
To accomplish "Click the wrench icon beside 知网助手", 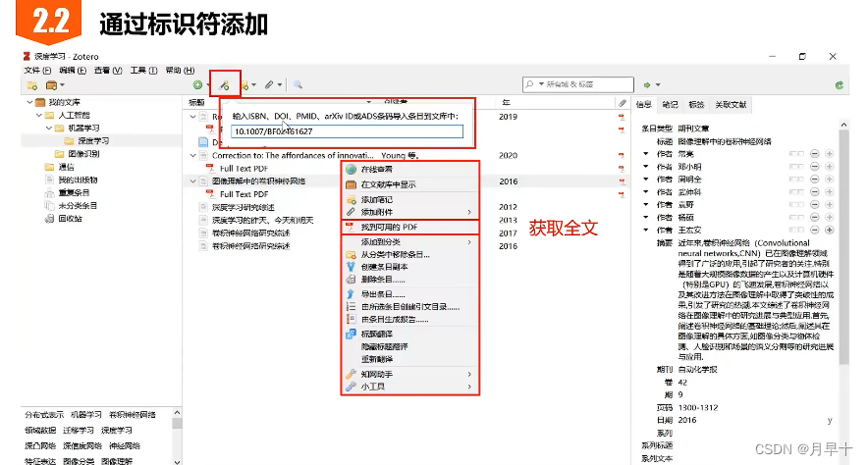I will pos(351,375).
